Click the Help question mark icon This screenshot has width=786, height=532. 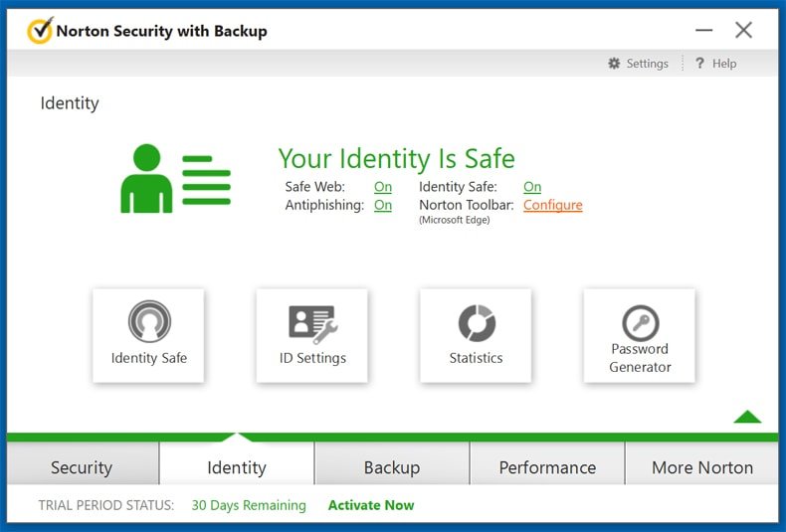(699, 63)
